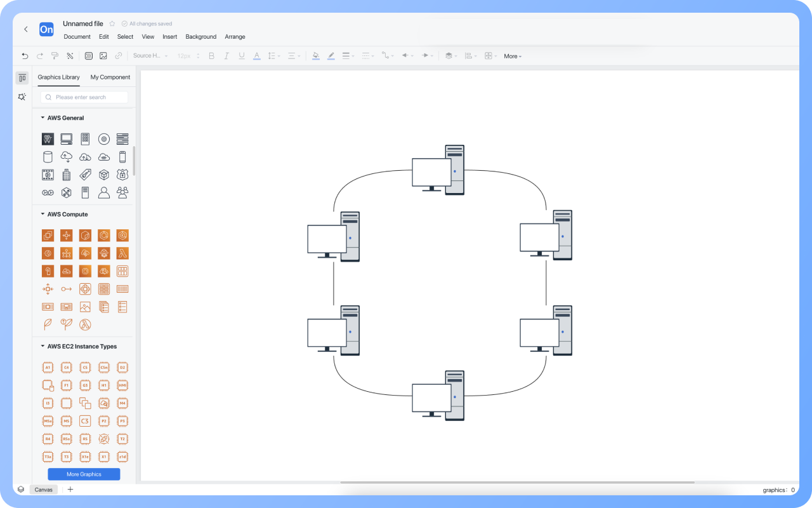Screen dimensions: 812x508
Task: Toggle italic text formatting
Action: click(226, 56)
